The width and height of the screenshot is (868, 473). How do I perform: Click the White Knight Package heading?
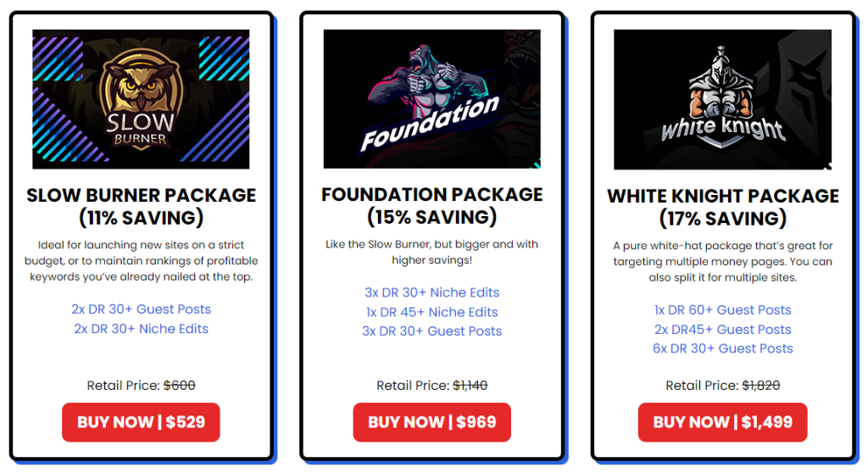point(722,208)
